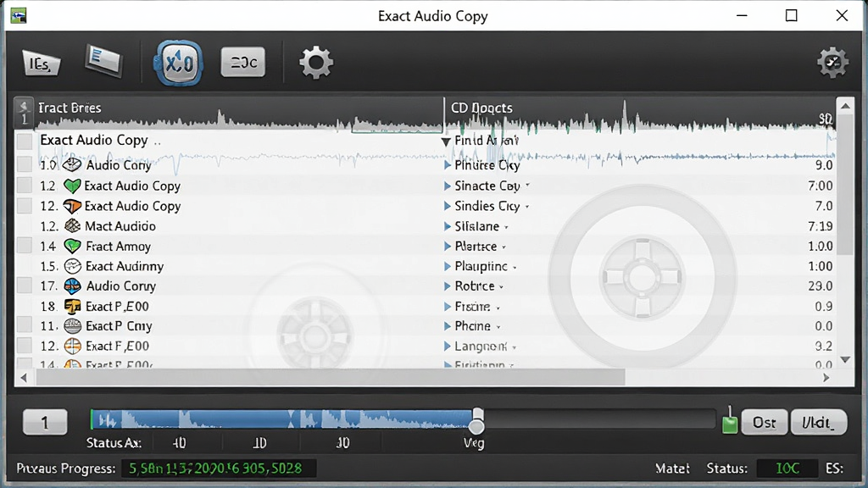Open the document sheet toolbar icon

point(103,61)
